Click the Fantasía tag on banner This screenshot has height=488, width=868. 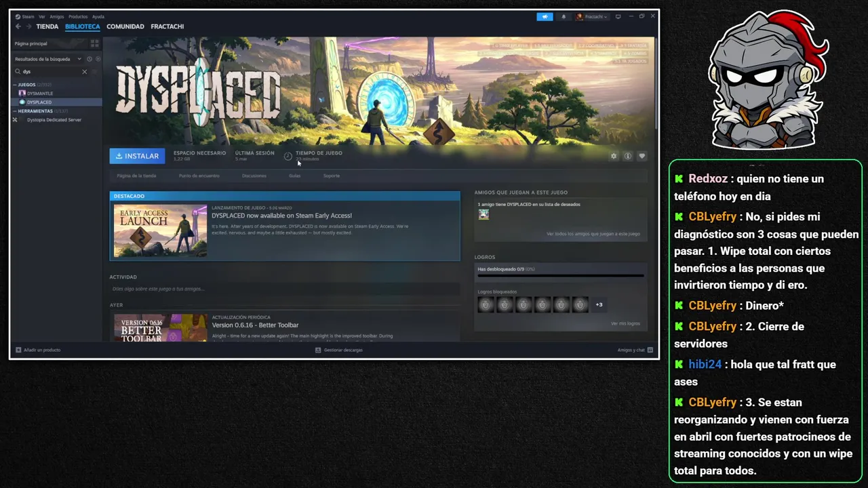click(633, 45)
